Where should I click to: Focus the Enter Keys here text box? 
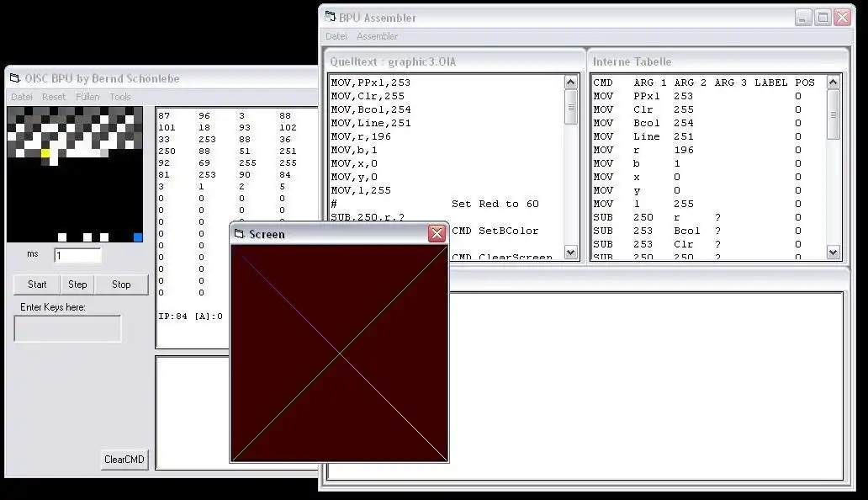pyautogui.click(x=67, y=328)
